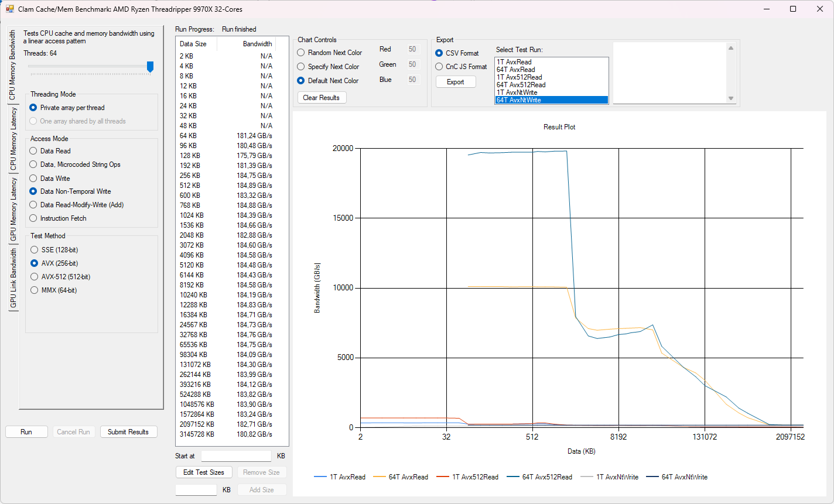Select Data Read-Modify-Write (Add) mode

(x=77, y=205)
